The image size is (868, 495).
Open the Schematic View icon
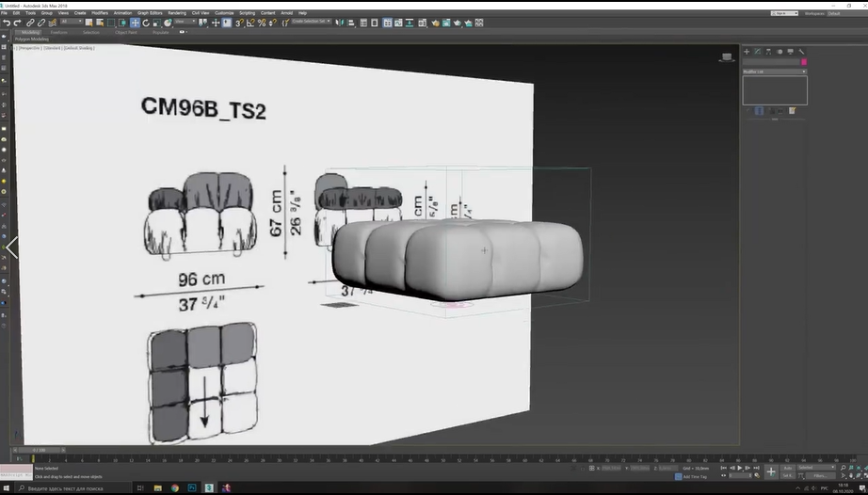410,23
